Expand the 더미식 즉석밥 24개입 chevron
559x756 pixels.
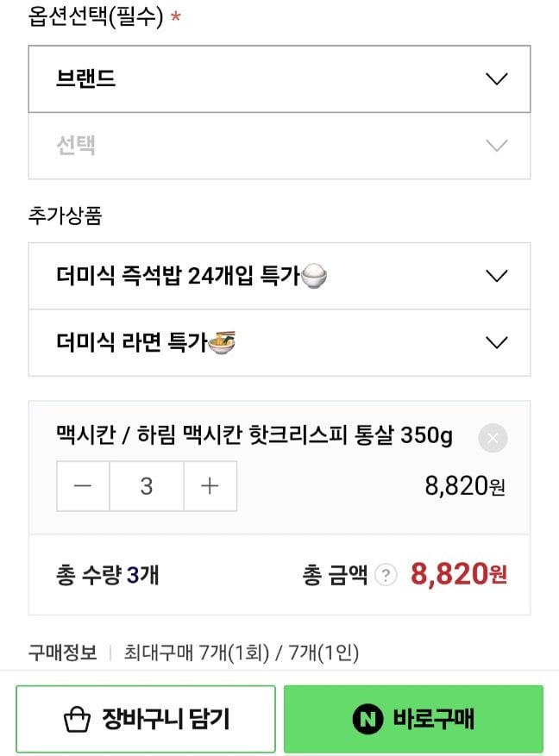tap(496, 277)
